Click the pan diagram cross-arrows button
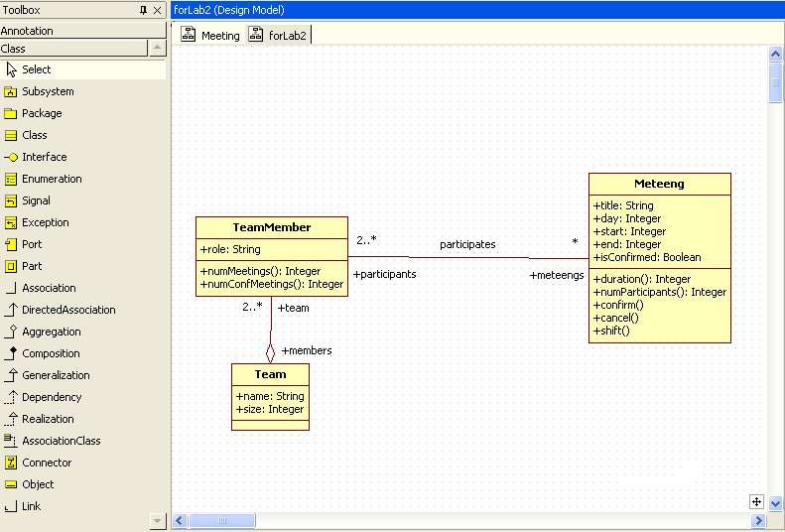785x532 pixels. 756,501
